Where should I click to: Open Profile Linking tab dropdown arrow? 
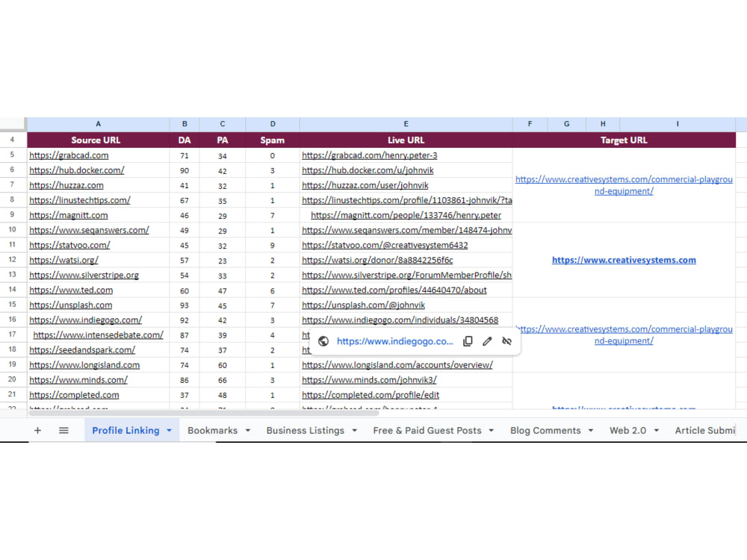(x=169, y=431)
